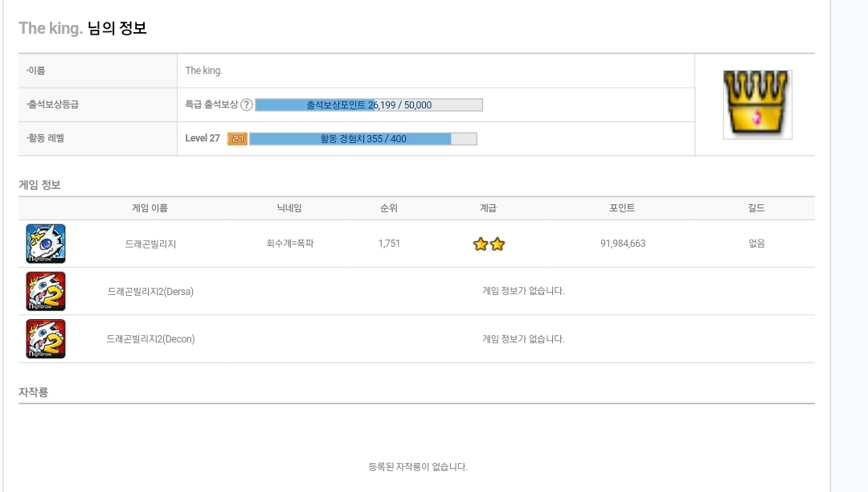Viewport: 868px width, 492px height.
Task: Open the 드래곤빌리지2(Decon) game icon
Action: click(x=45, y=338)
